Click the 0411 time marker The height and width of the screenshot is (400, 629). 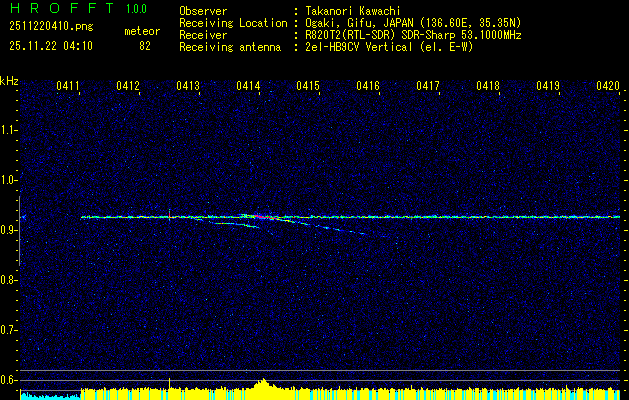67,86
